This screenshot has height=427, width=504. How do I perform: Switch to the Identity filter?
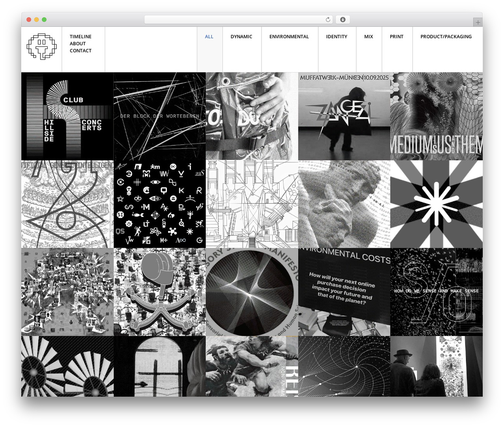tap(337, 37)
